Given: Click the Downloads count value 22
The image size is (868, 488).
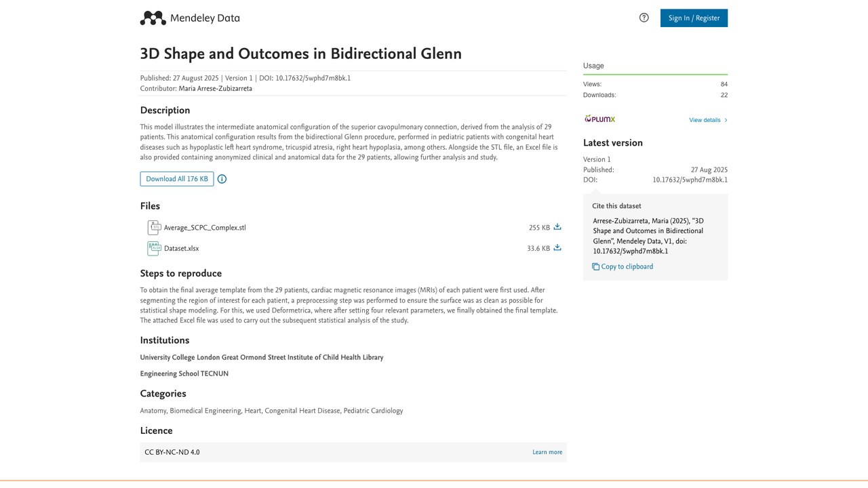Looking at the screenshot, I should click(724, 95).
